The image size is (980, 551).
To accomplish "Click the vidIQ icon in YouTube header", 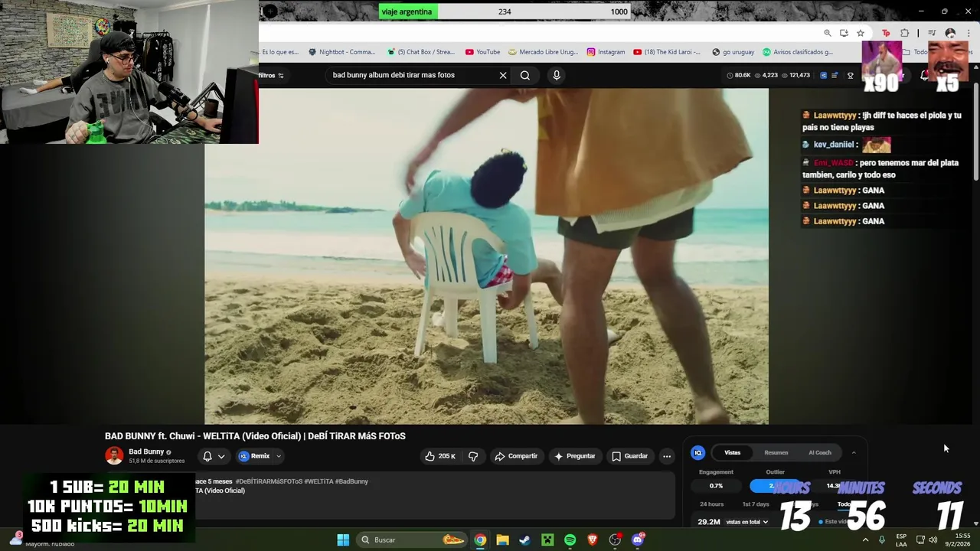I will click(x=824, y=75).
